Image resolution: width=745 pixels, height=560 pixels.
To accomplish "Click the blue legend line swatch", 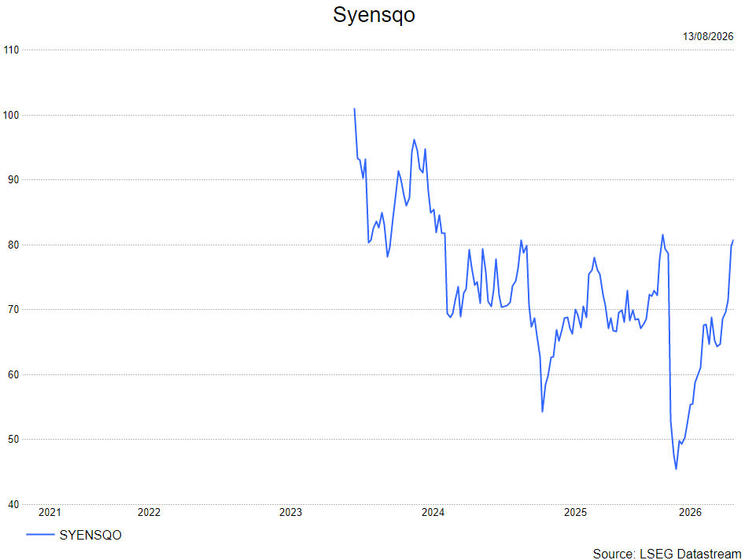I will coord(40,535).
